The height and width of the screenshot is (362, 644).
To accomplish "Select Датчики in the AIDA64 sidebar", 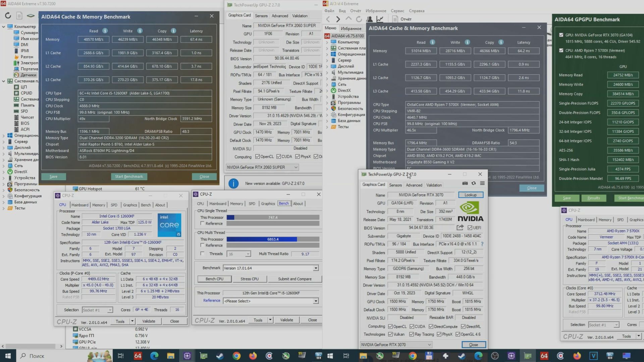I will (27, 75).
